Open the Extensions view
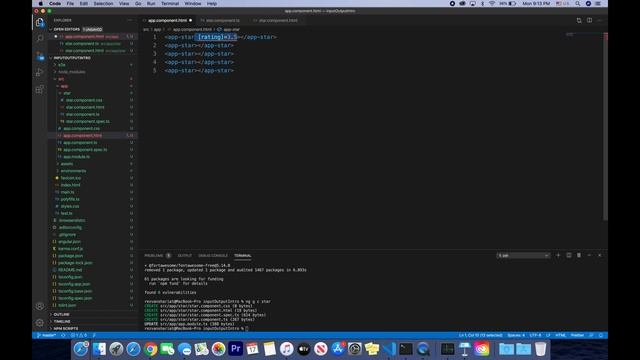The height and width of the screenshot is (360, 640). [40, 89]
